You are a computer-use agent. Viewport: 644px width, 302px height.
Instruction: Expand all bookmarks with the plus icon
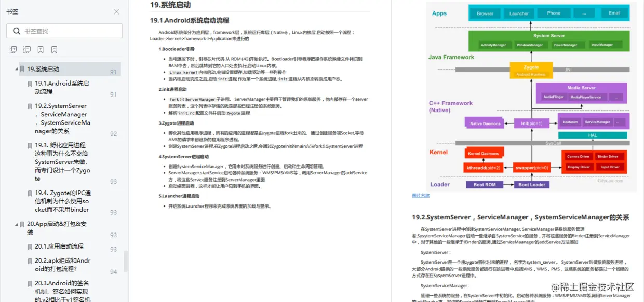(x=14, y=50)
